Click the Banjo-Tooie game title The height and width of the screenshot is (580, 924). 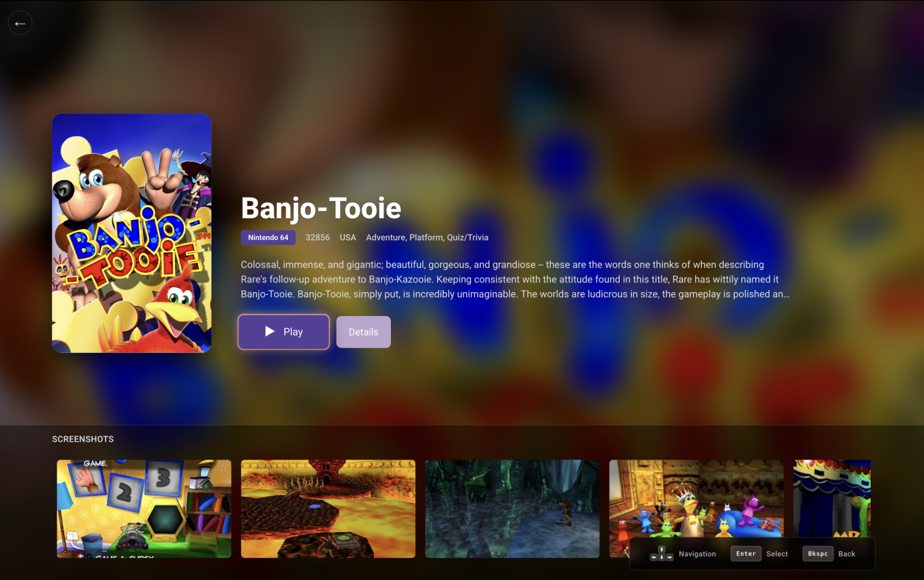point(321,207)
